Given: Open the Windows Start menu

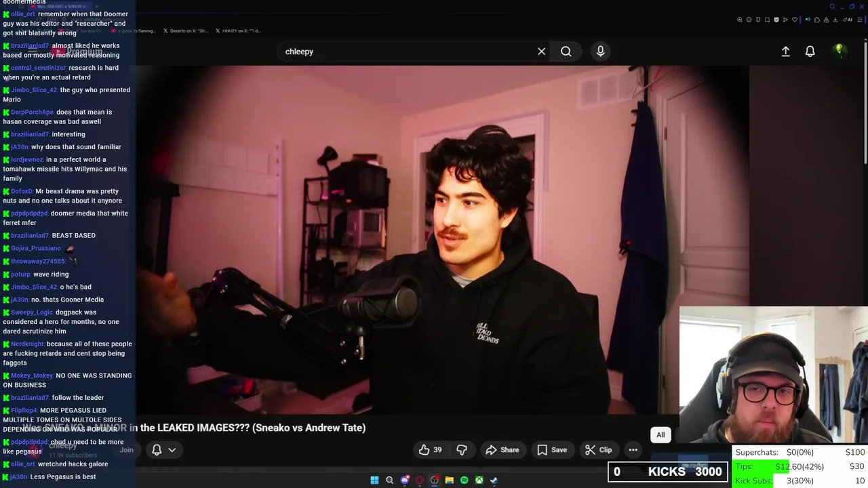Looking at the screenshot, I should (374, 480).
